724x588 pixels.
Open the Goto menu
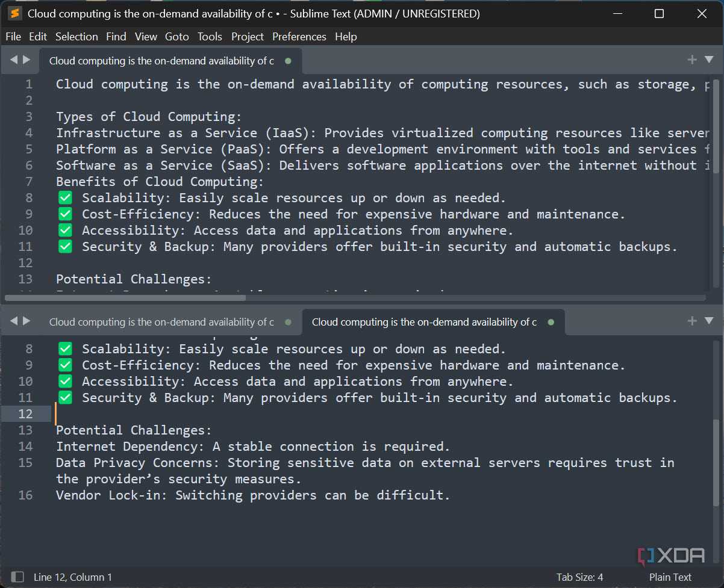click(x=177, y=37)
